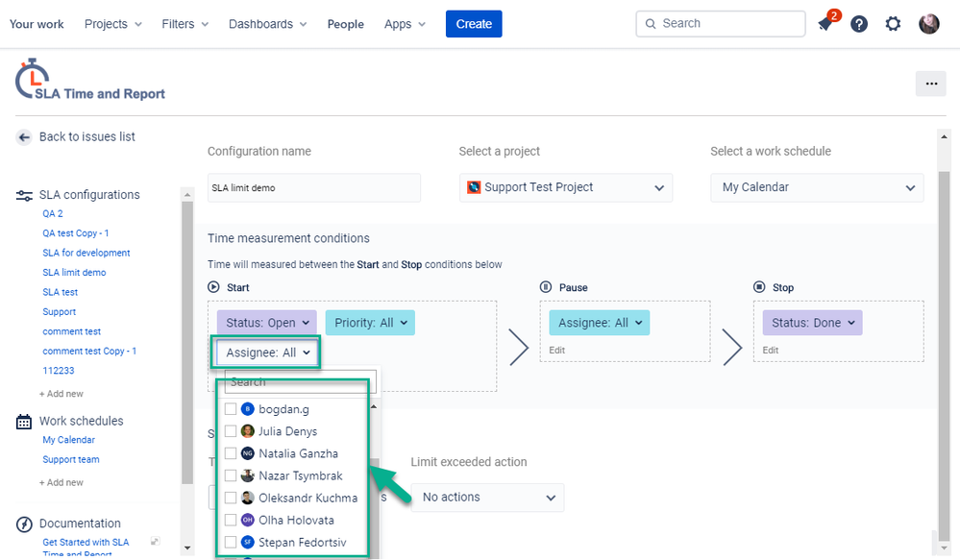The height and width of the screenshot is (560, 960).
Task: Click the Pause condition icon
Action: pyautogui.click(x=546, y=287)
